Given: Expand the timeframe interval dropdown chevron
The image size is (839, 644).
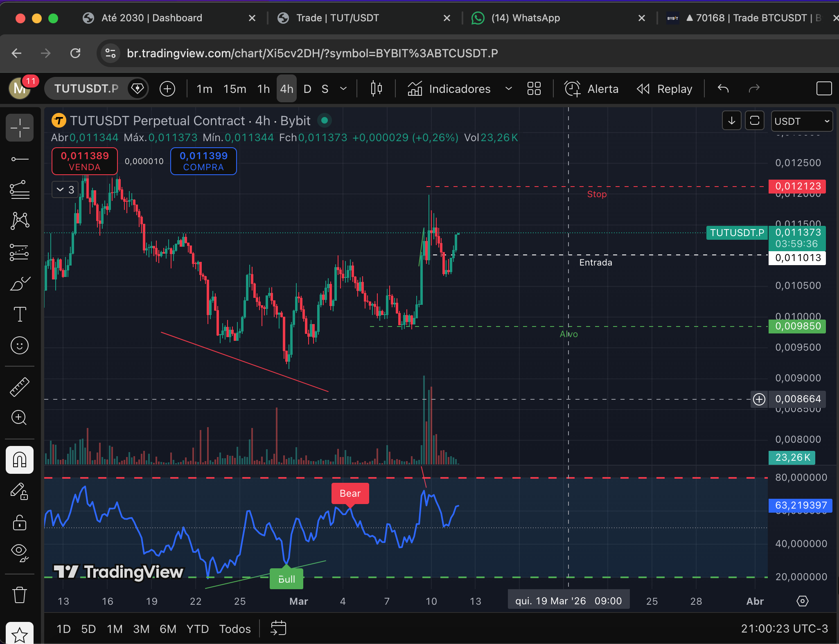Looking at the screenshot, I should (343, 89).
